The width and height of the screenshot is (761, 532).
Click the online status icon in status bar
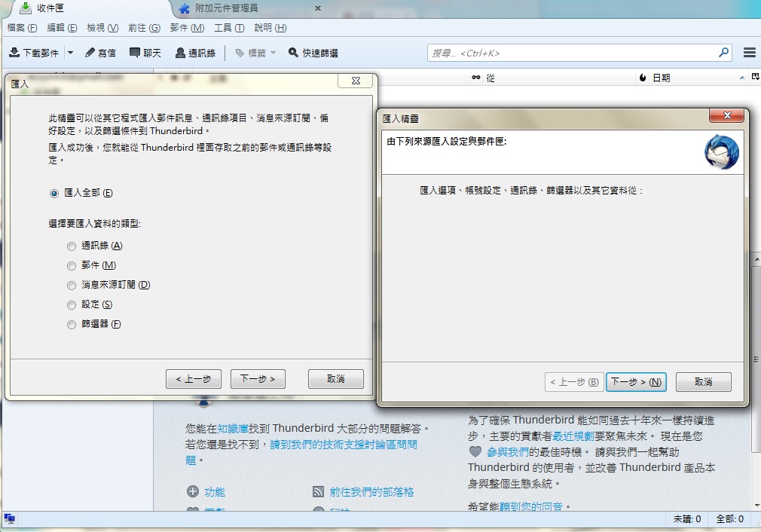(x=10, y=518)
